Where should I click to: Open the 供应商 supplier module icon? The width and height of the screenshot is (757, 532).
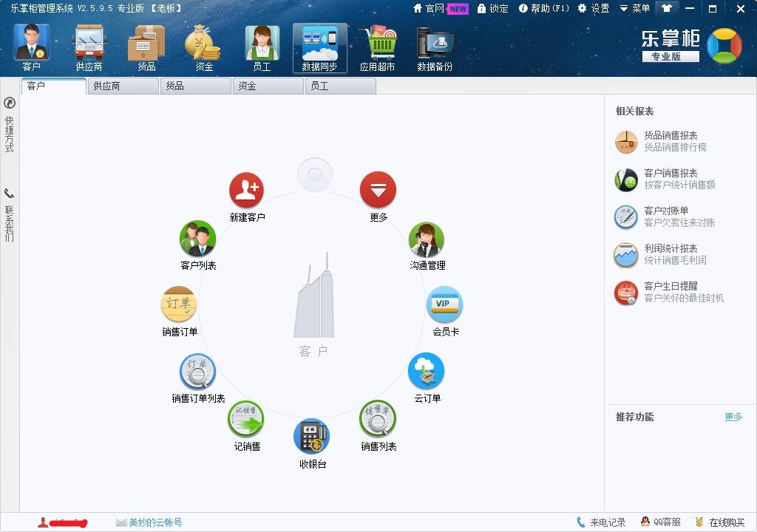tap(89, 48)
